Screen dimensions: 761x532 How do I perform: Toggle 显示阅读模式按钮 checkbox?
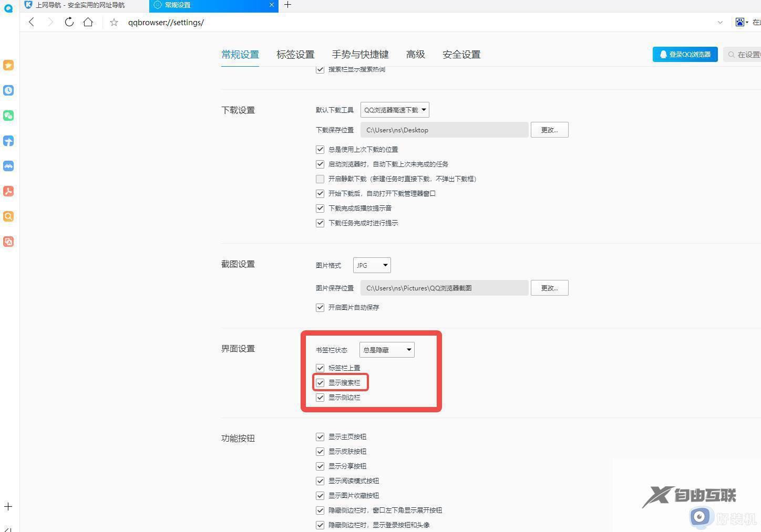(x=320, y=481)
